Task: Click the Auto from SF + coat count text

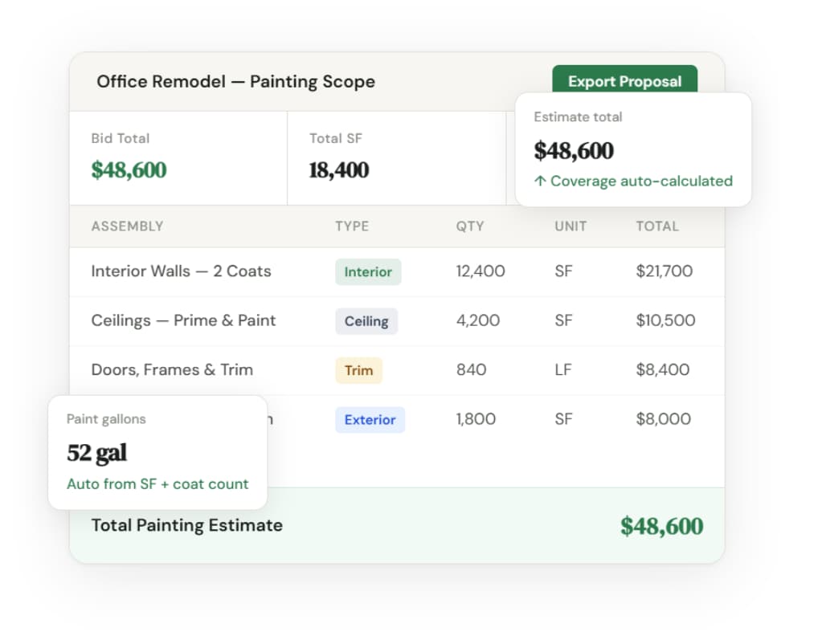Action: pyautogui.click(x=157, y=483)
